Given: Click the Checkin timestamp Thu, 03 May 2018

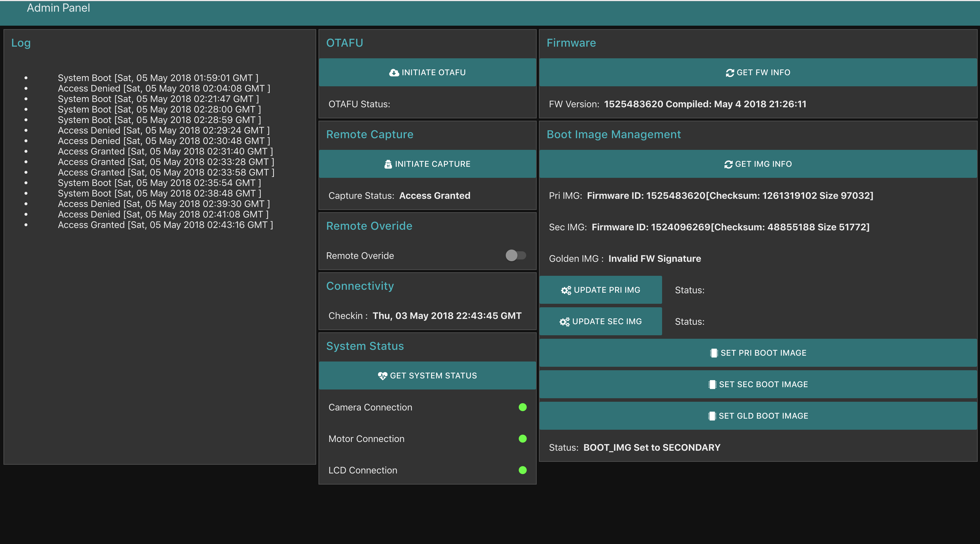Looking at the screenshot, I should (447, 316).
